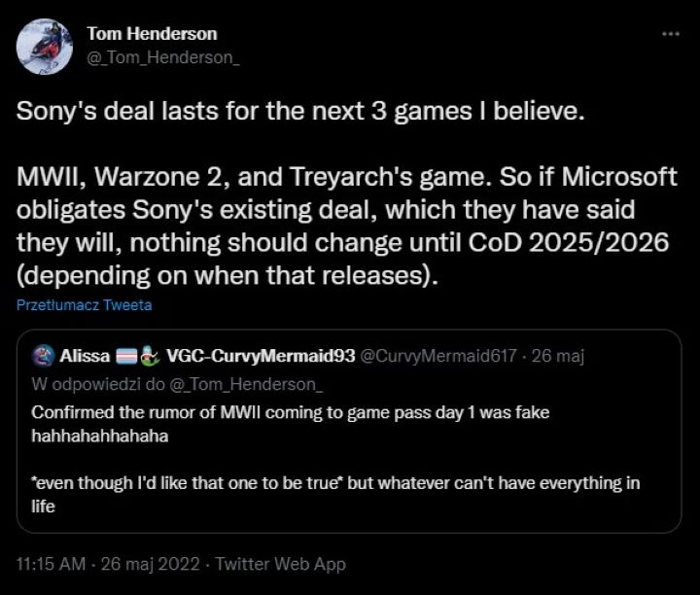Click the @CurvyMermaid617 handle
700x595 pixels.
coord(437,356)
